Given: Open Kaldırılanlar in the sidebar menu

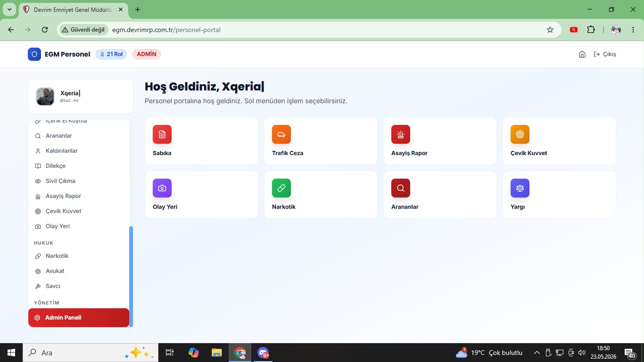Looking at the screenshot, I should [79, 151].
